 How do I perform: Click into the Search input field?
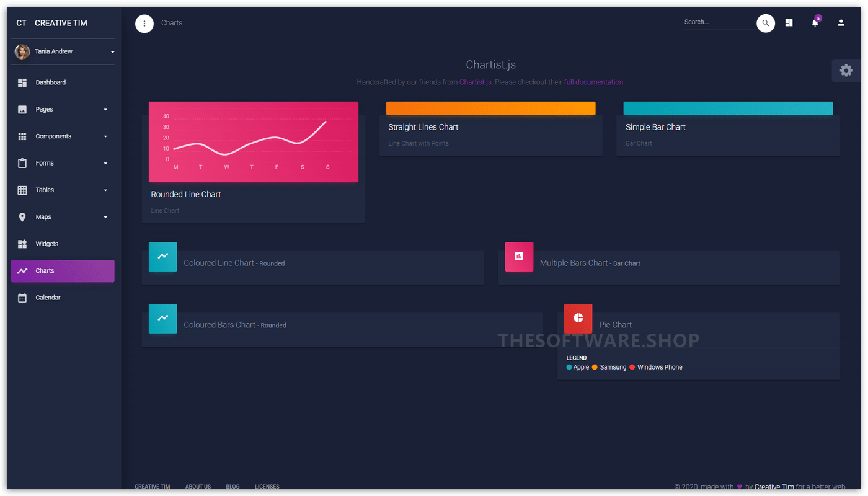(718, 22)
